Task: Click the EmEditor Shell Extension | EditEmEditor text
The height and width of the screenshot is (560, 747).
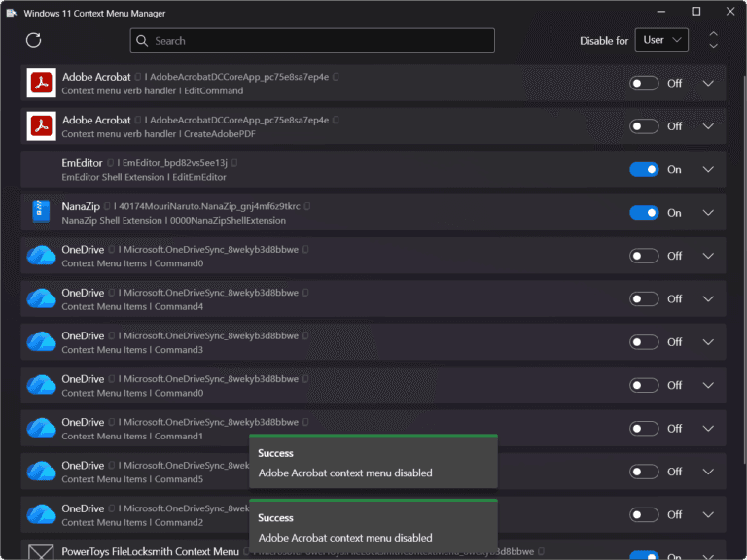Action: pos(144,177)
